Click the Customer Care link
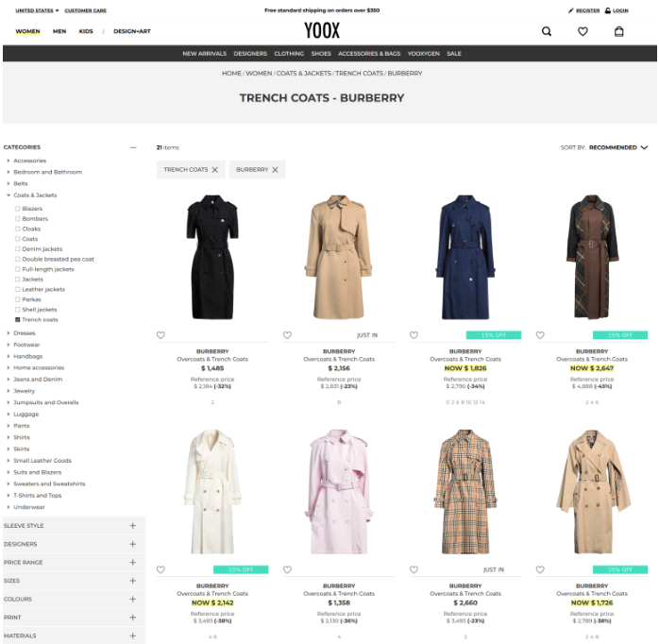 (x=86, y=10)
